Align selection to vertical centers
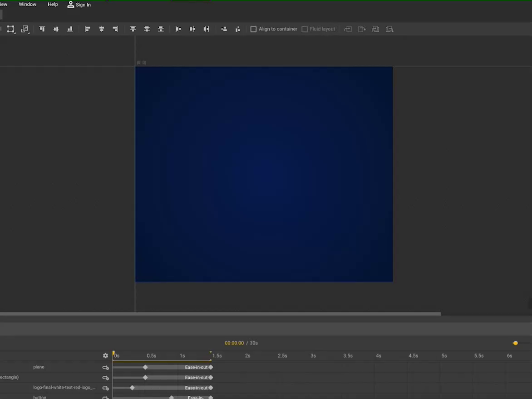 click(x=56, y=29)
